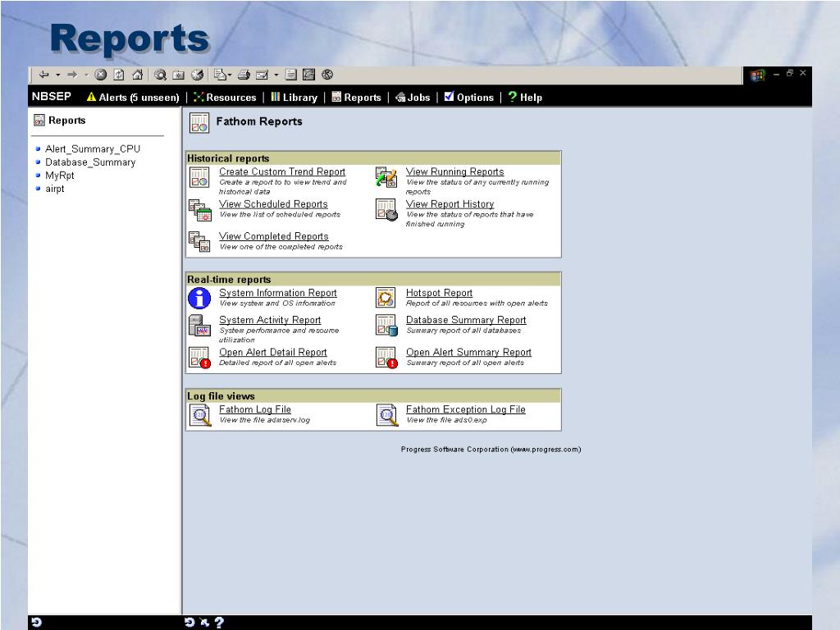Click the browser Back arrow button
The image size is (840, 630).
[x=44, y=75]
